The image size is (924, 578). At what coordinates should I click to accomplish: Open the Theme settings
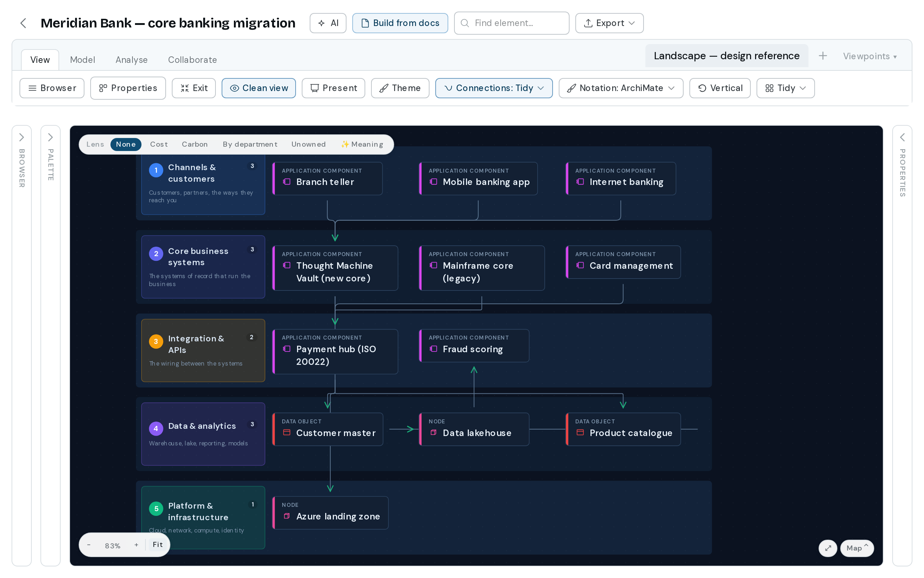point(400,88)
